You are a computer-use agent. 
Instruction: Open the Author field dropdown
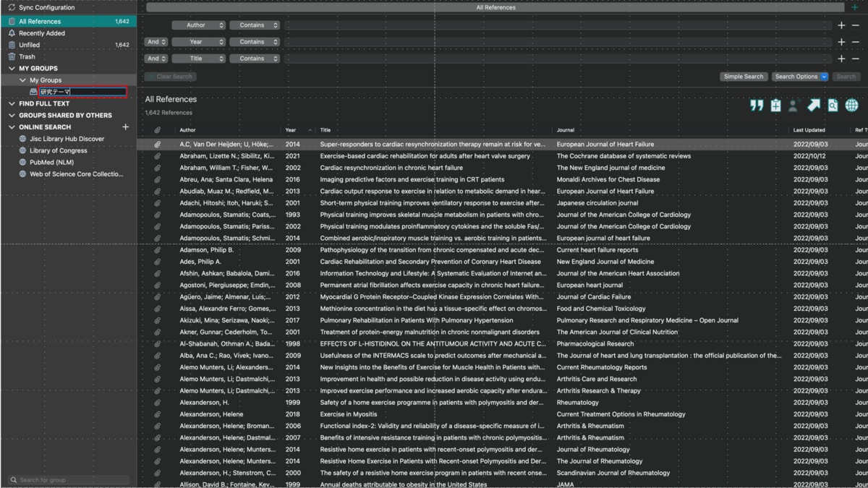198,25
